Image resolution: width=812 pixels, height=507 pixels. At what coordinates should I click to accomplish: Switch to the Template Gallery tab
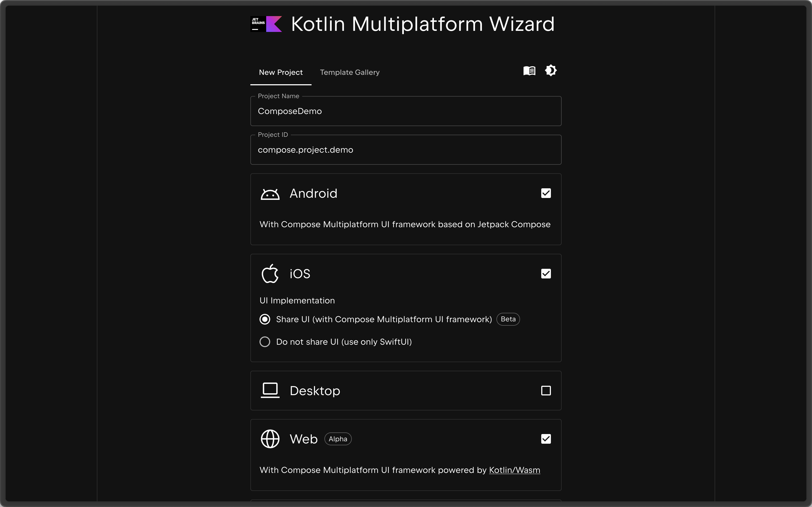point(349,72)
